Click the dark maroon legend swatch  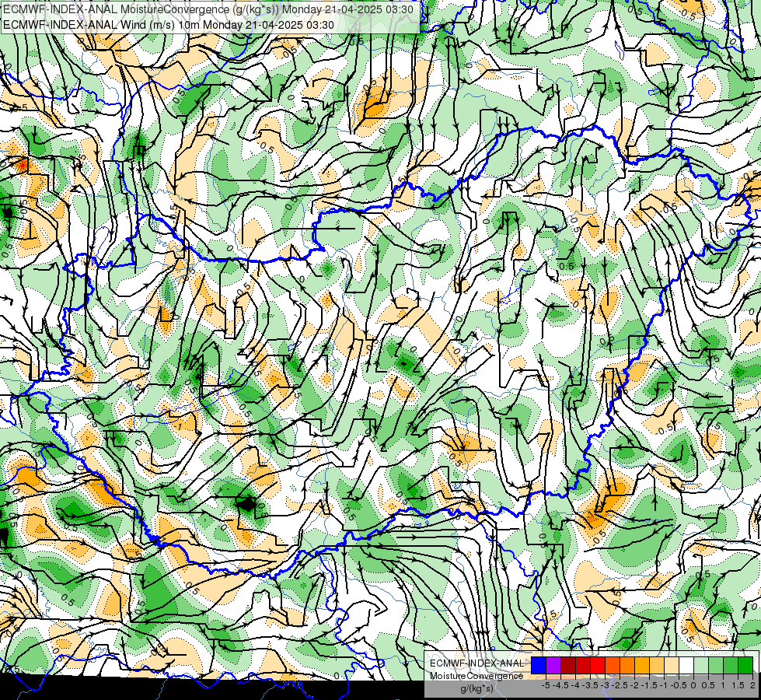[x=568, y=666]
